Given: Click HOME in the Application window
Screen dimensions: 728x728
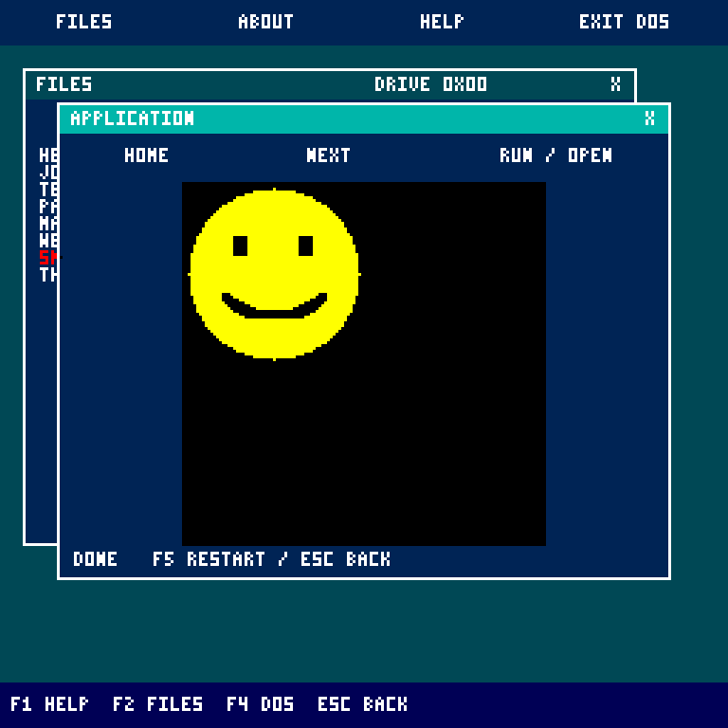Looking at the screenshot, I should click(x=146, y=155).
